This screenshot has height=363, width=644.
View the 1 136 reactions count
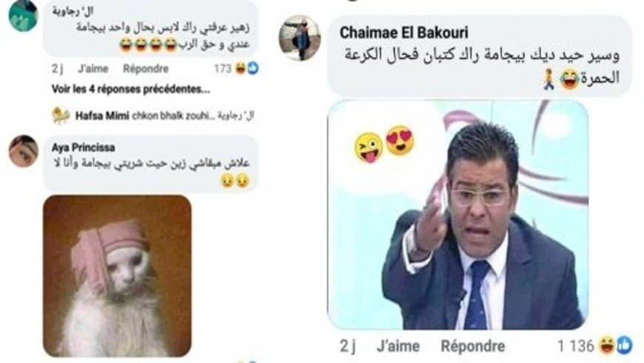click(x=575, y=346)
